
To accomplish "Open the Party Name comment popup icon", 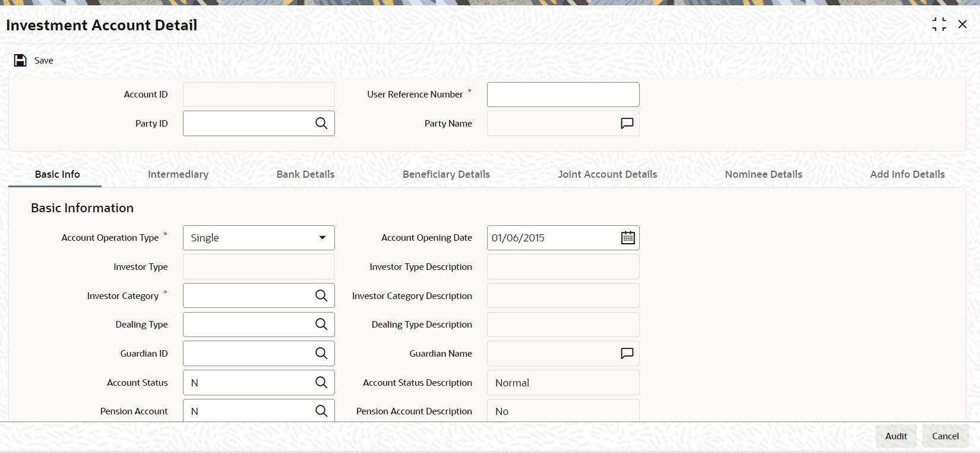I will pos(627,123).
